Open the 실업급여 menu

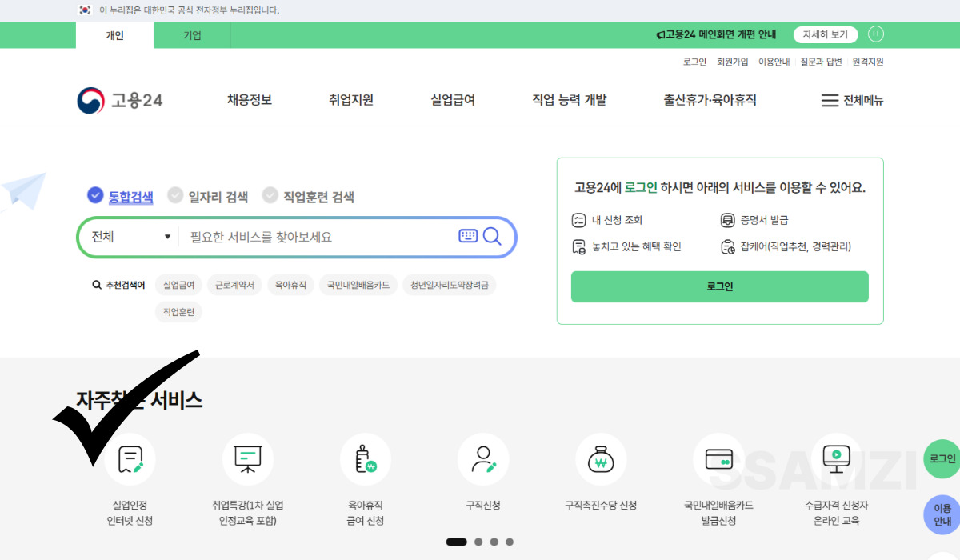click(x=453, y=100)
